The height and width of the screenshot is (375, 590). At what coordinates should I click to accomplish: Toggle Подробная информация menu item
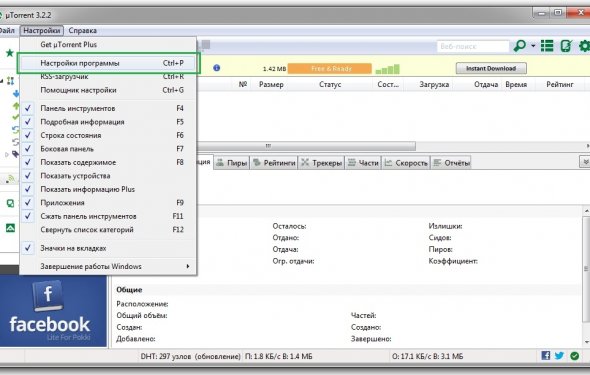[x=108, y=122]
